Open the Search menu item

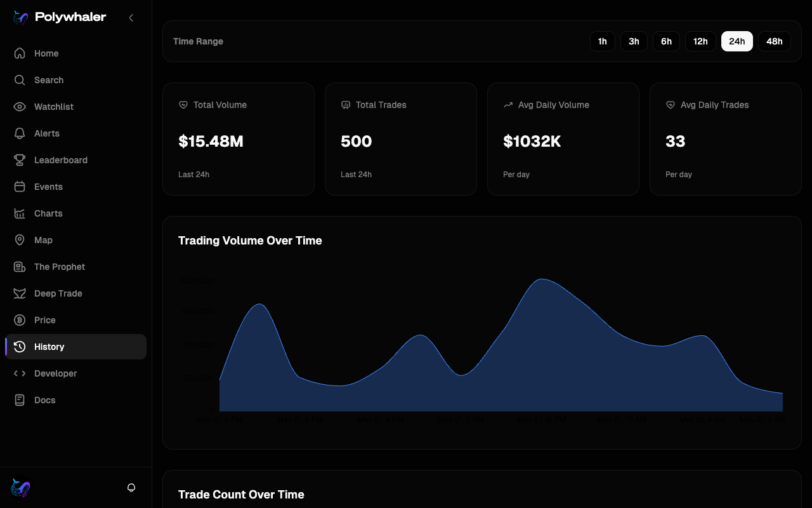tap(49, 80)
